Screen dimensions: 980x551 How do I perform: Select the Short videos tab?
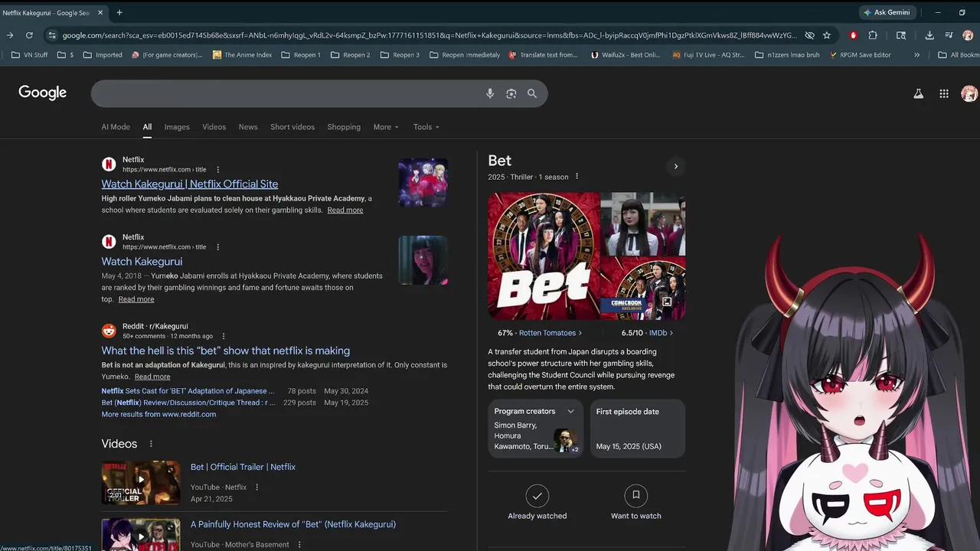pos(292,127)
